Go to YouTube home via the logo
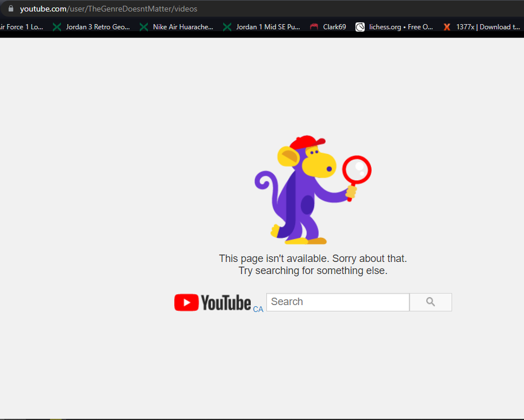Viewport: 524px width, 420px height. [x=212, y=302]
